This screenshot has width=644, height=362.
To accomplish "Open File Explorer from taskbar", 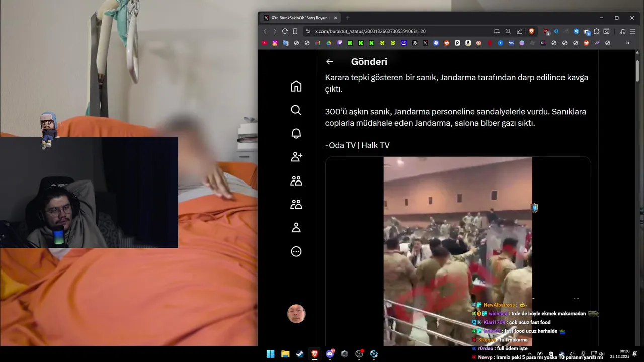I will [285, 354].
